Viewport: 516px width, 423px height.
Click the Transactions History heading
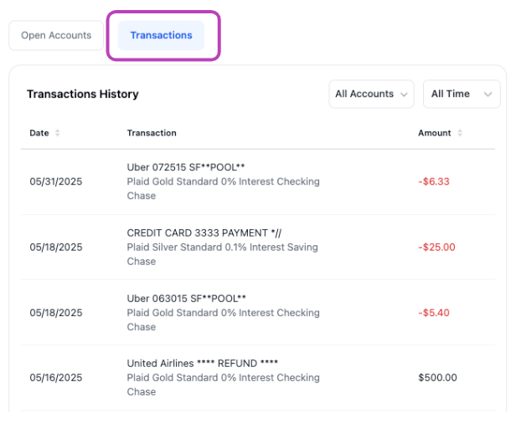[83, 94]
